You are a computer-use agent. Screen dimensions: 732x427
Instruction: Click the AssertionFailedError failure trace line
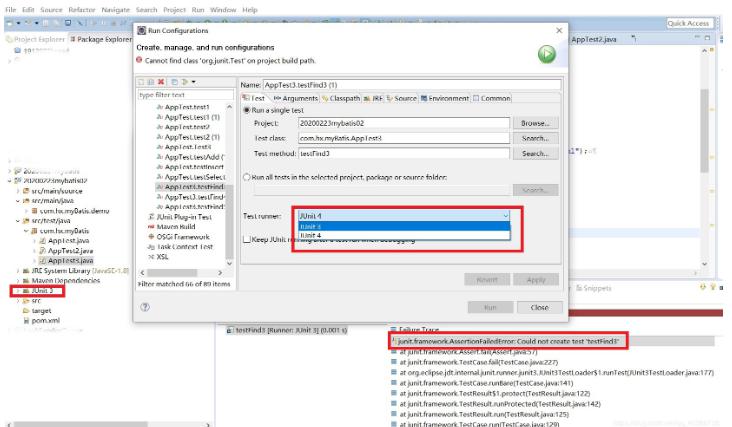coord(507,341)
